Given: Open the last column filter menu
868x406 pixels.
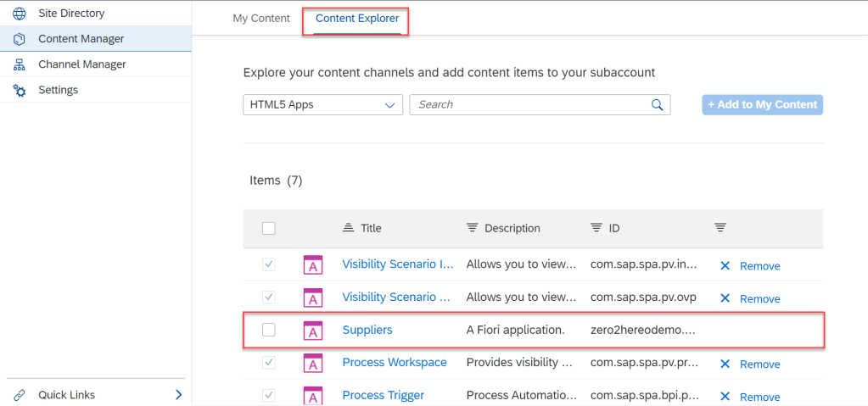Looking at the screenshot, I should (720, 228).
